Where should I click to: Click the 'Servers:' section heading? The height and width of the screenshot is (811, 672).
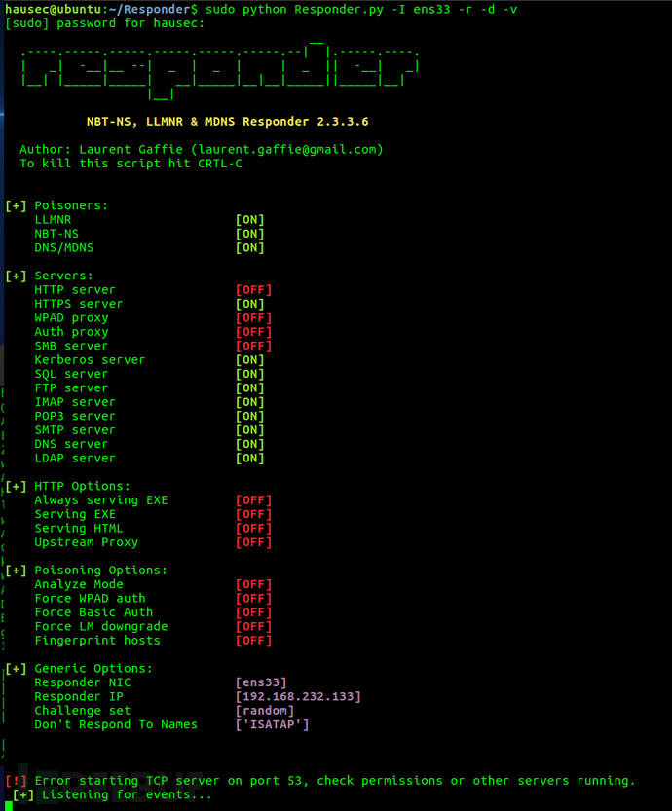[x=63, y=276]
